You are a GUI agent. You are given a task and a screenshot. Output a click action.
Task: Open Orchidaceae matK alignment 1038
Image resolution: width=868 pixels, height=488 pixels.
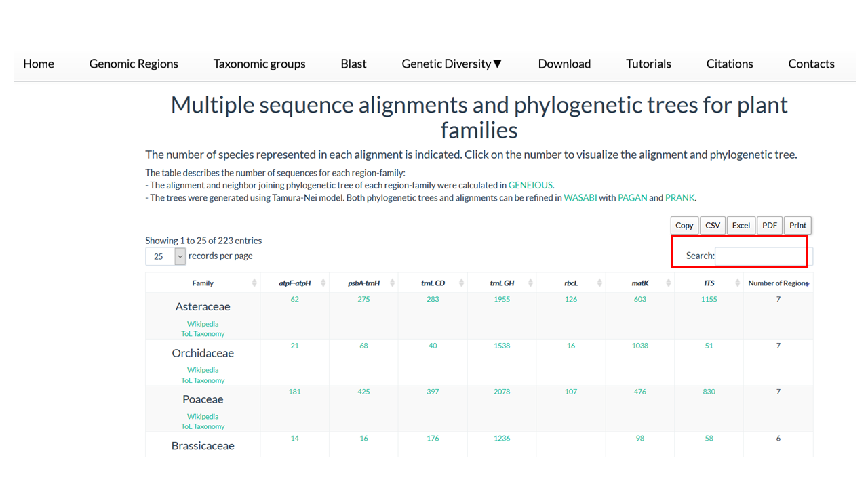pos(640,346)
